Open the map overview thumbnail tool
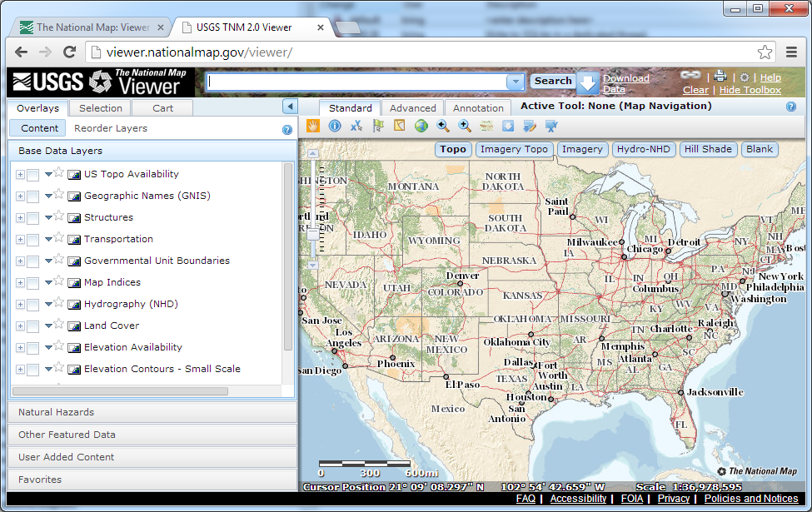 coord(486,126)
